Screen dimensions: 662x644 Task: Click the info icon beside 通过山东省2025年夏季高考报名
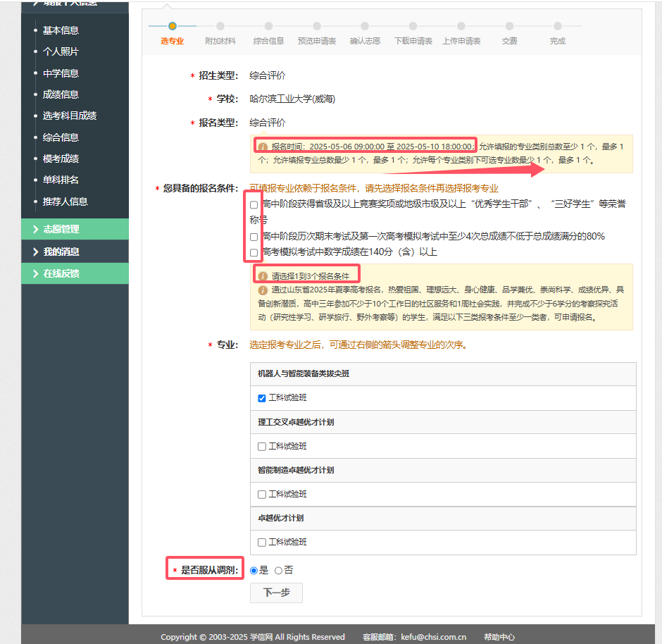(263, 290)
